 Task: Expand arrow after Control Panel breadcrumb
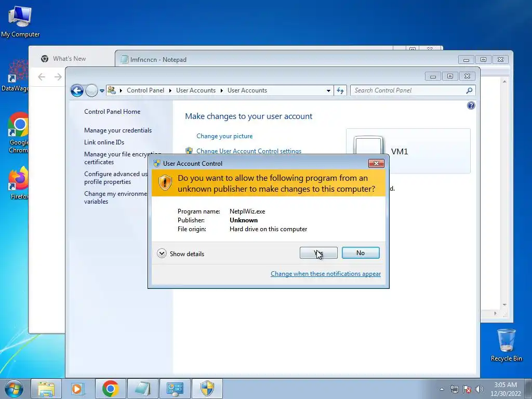point(170,90)
